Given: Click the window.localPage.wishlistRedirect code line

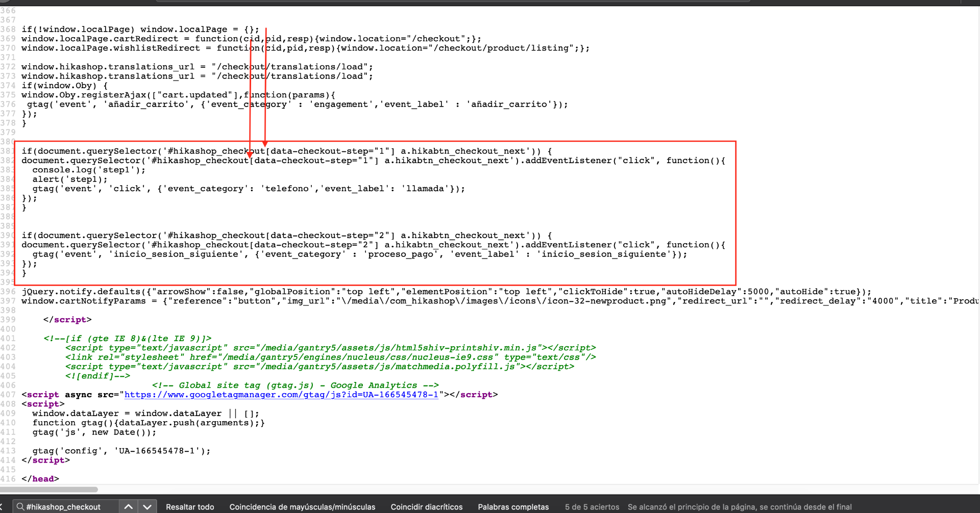Looking at the screenshot, I should pyautogui.click(x=305, y=48).
